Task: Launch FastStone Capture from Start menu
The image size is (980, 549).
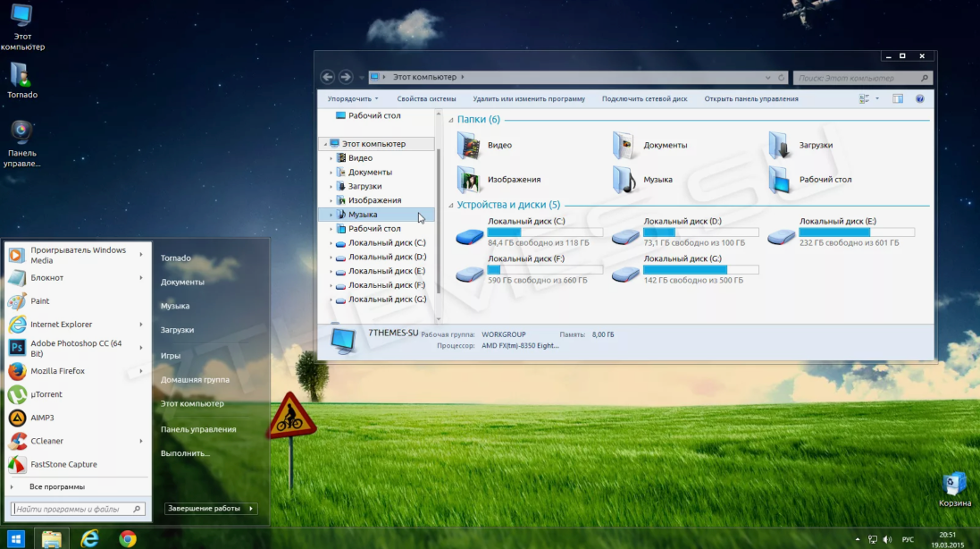Action: coord(63,464)
